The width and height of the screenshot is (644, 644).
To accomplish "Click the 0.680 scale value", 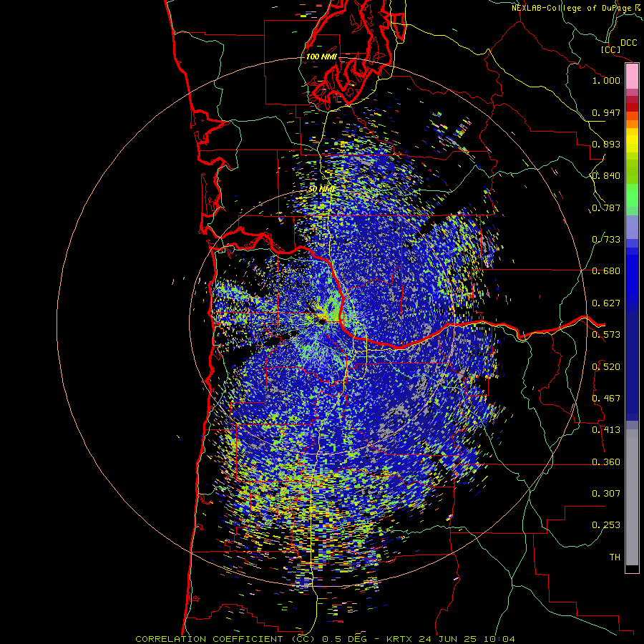I will [x=606, y=271].
